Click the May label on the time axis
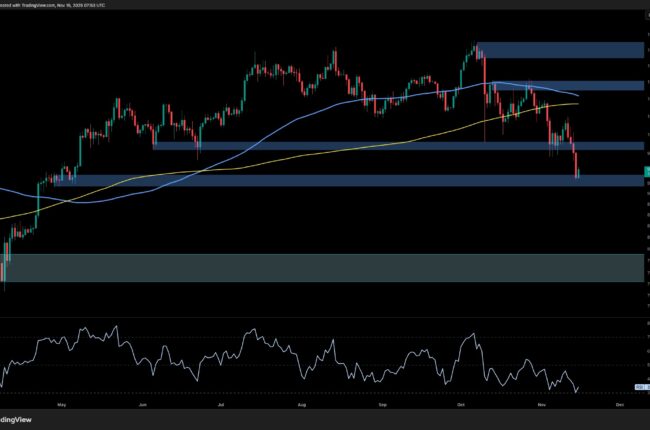Image resolution: width=650 pixels, height=430 pixels. [x=61, y=406]
